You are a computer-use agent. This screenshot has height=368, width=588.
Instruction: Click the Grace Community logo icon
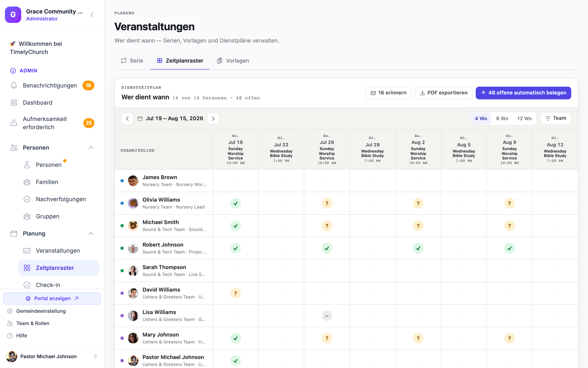pyautogui.click(x=13, y=15)
